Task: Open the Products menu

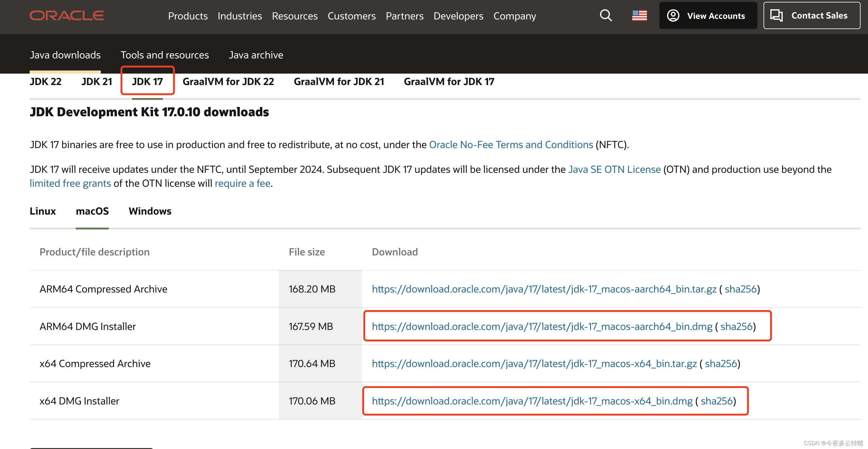Action: (188, 16)
